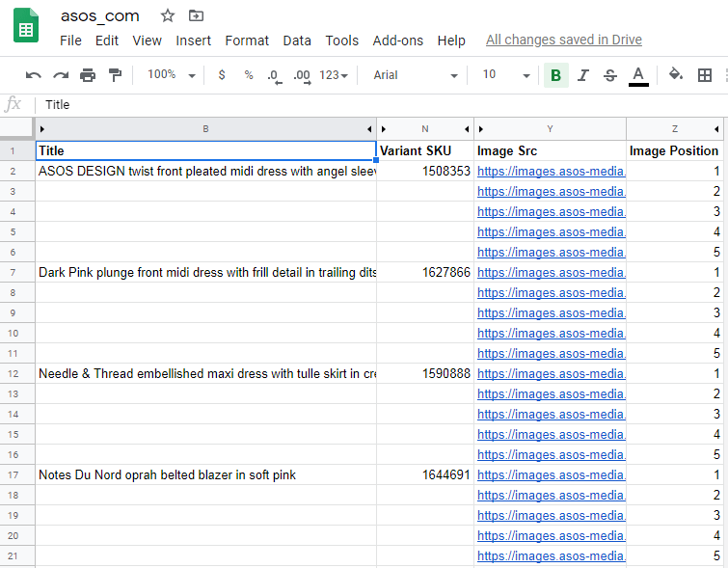
Task: Select the Needle & Thread maxi dress cell
Action: pyautogui.click(x=205, y=374)
